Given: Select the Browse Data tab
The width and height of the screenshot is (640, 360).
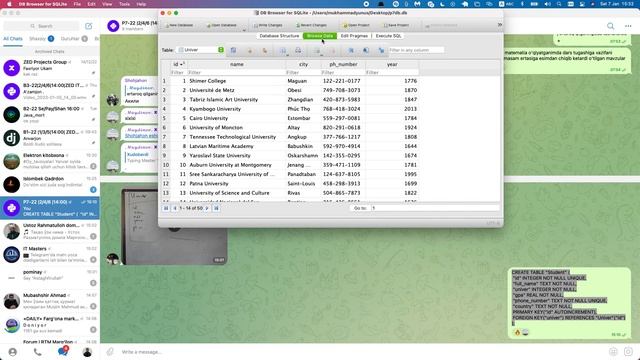Looking at the screenshot, I should (320, 36).
